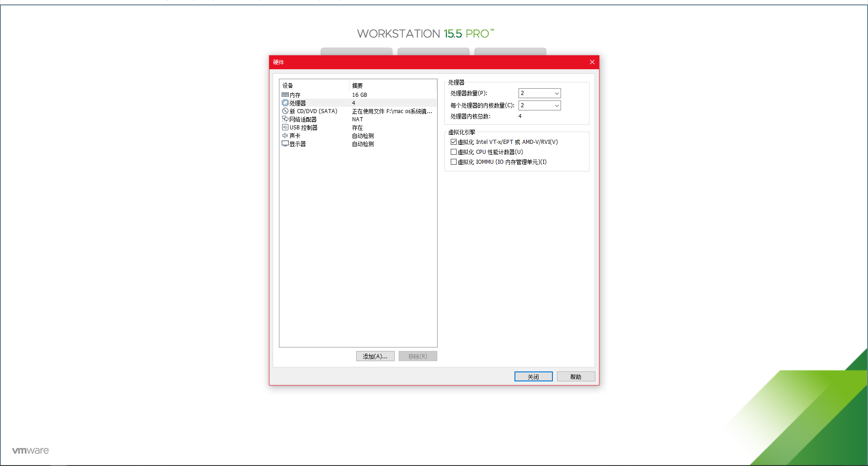Select the 16 GB memory summary
Image resolution: width=868 pixels, height=466 pixels.
point(360,95)
